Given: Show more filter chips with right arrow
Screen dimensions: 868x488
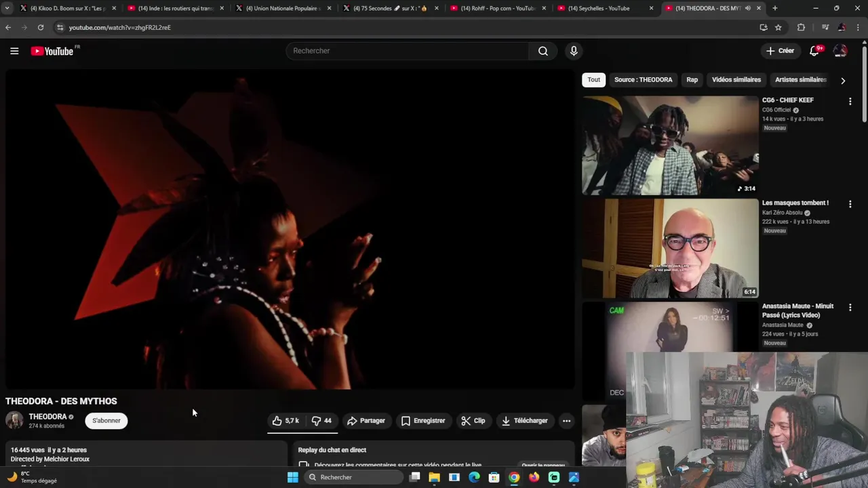Looking at the screenshot, I should pyautogui.click(x=843, y=81).
